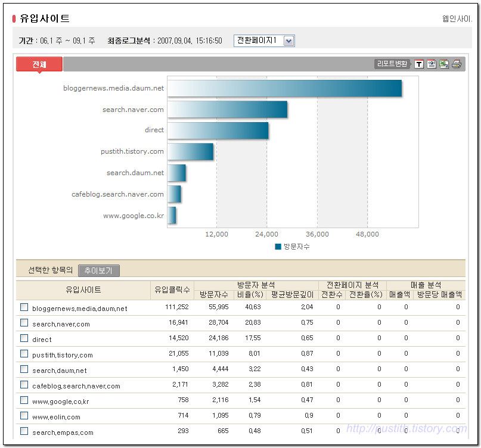Click the 유입사이트 page title

point(45,18)
